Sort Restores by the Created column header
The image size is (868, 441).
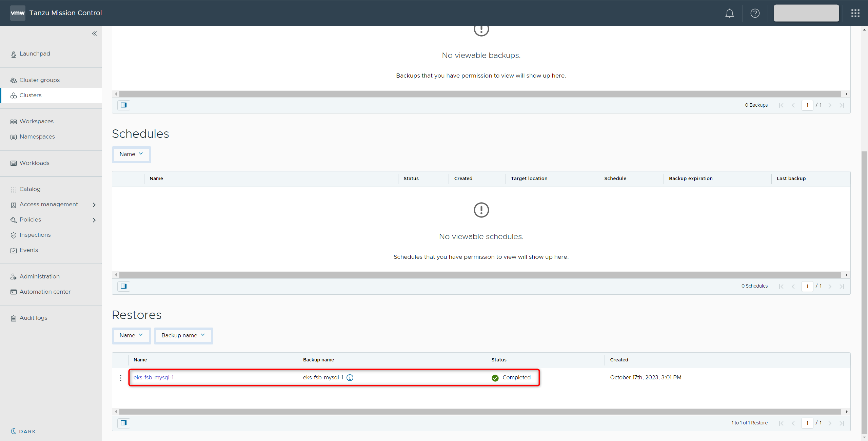tap(619, 360)
